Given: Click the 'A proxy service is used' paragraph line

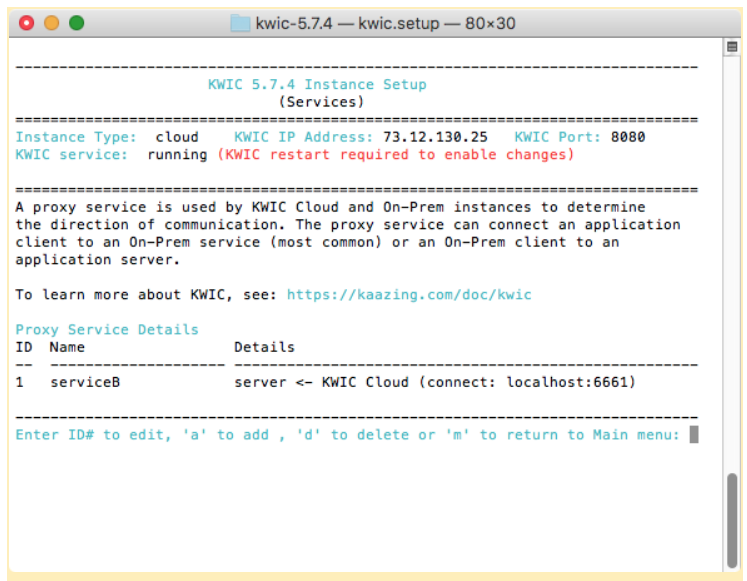Looking at the screenshot, I should pos(331,207).
